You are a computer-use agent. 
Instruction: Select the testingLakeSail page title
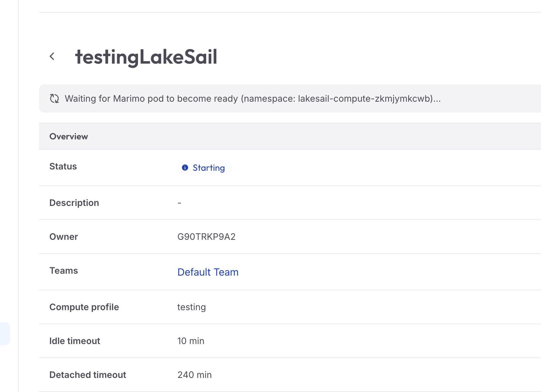(146, 57)
